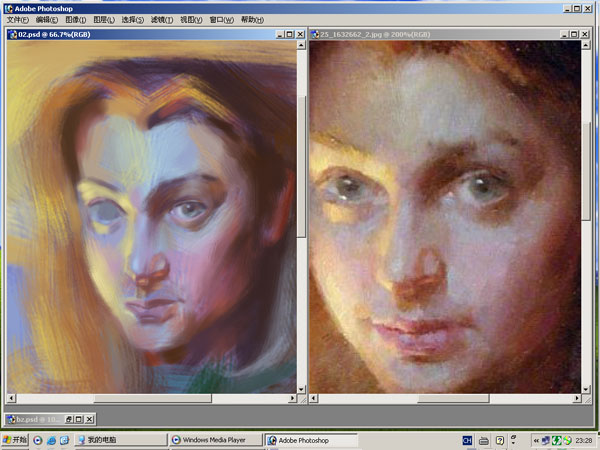This screenshot has height=450, width=600.
Task: Click the Photoshop icon in main title bar
Action: 9,8
